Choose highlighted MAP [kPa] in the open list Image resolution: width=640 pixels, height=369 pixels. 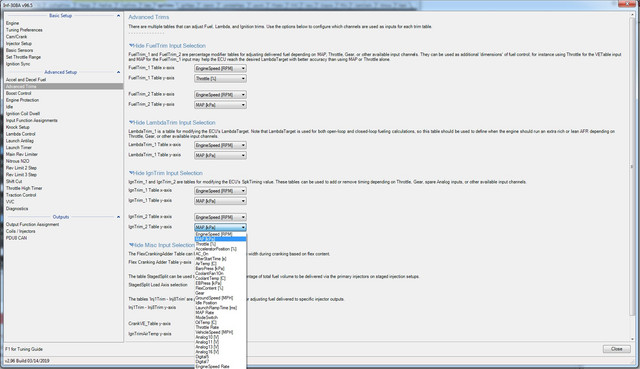pos(220,239)
